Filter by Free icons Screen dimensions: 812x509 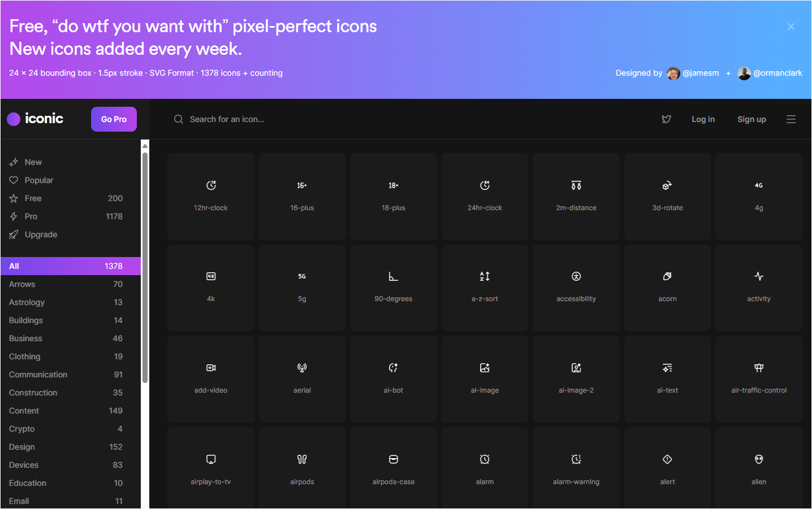pos(33,198)
